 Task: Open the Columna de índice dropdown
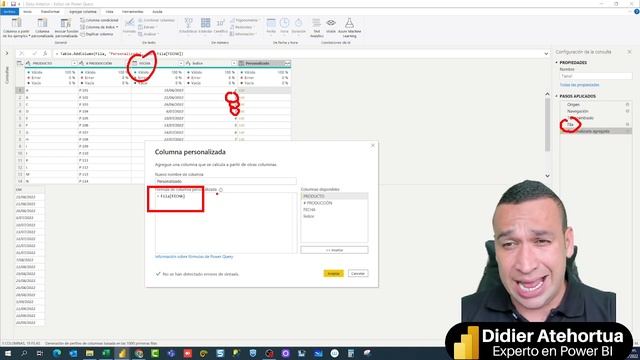coord(99,27)
